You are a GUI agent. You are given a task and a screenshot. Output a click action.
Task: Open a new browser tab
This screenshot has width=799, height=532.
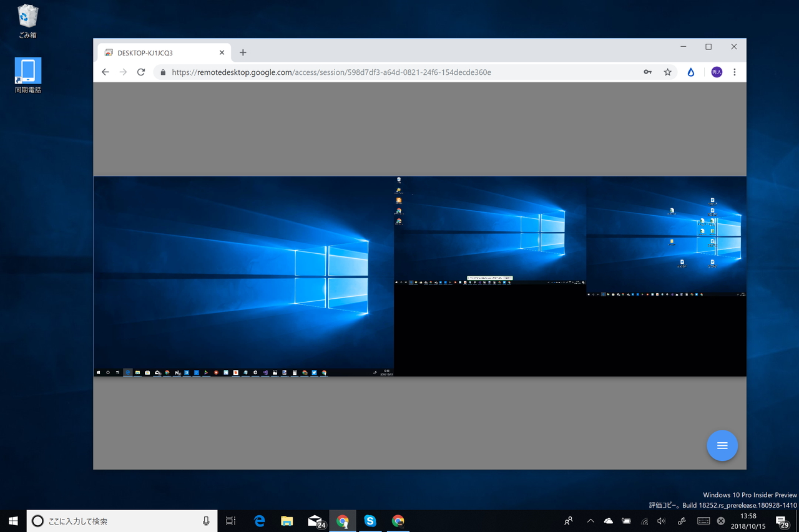[x=243, y=52]
